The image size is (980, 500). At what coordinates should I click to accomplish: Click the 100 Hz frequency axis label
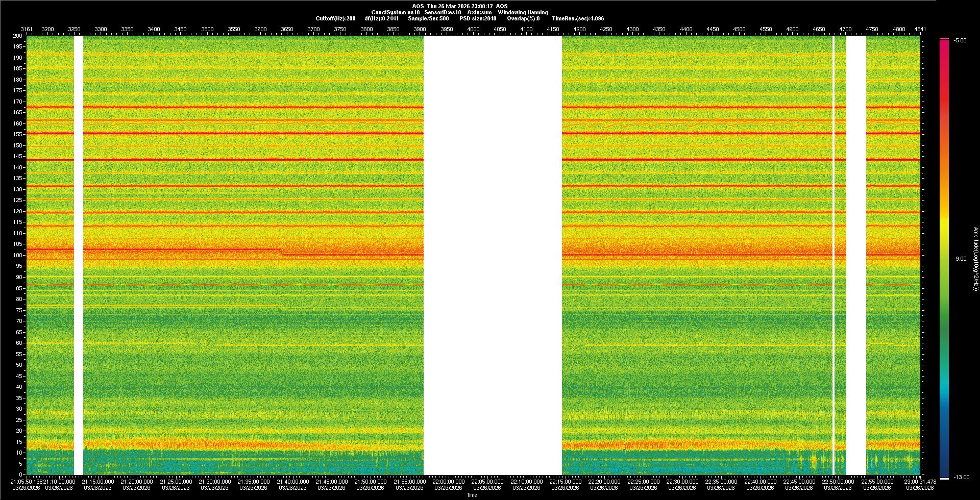(18, 255)
